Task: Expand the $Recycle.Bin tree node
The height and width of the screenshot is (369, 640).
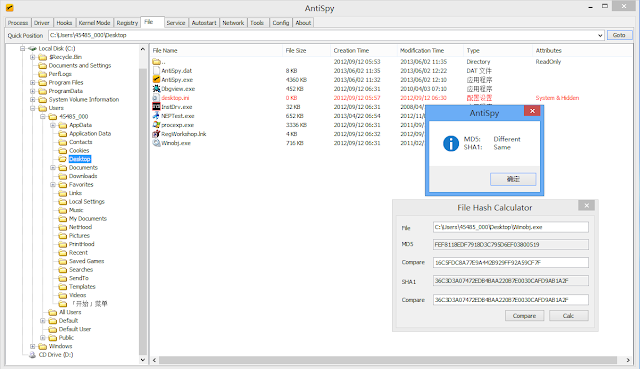Action: [x=33, y=57]
